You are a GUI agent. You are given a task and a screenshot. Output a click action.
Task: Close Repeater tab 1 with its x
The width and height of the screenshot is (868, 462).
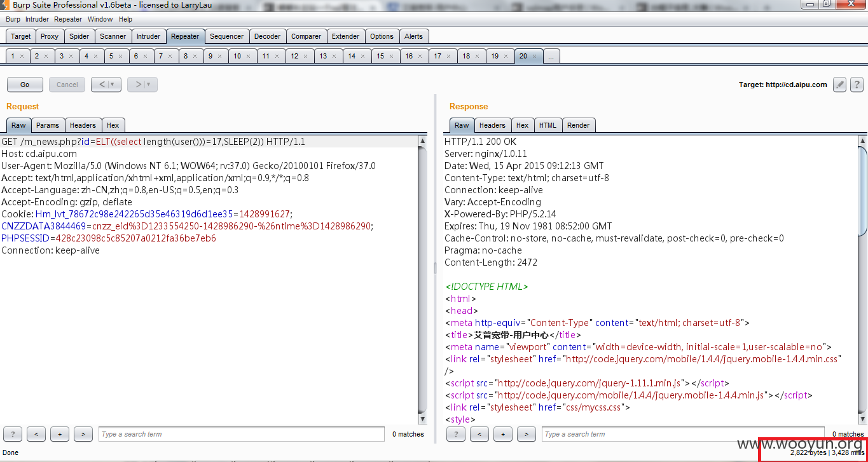pos(22,57)
